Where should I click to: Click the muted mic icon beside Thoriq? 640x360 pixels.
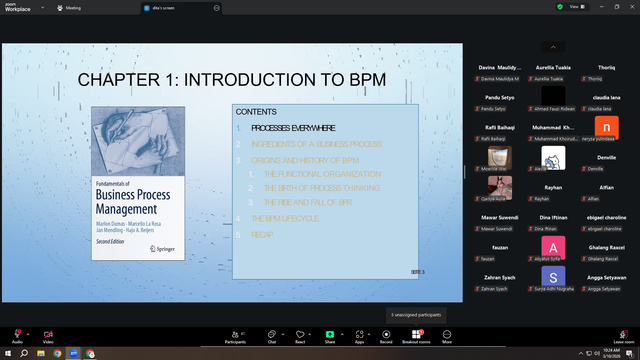pyautogui.click(x=584, y=79)
